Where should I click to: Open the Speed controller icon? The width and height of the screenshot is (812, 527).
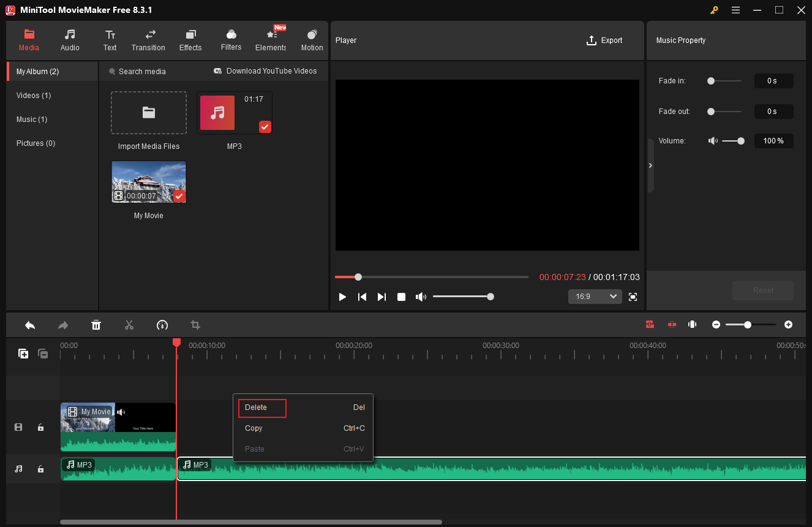coord(162,325)
